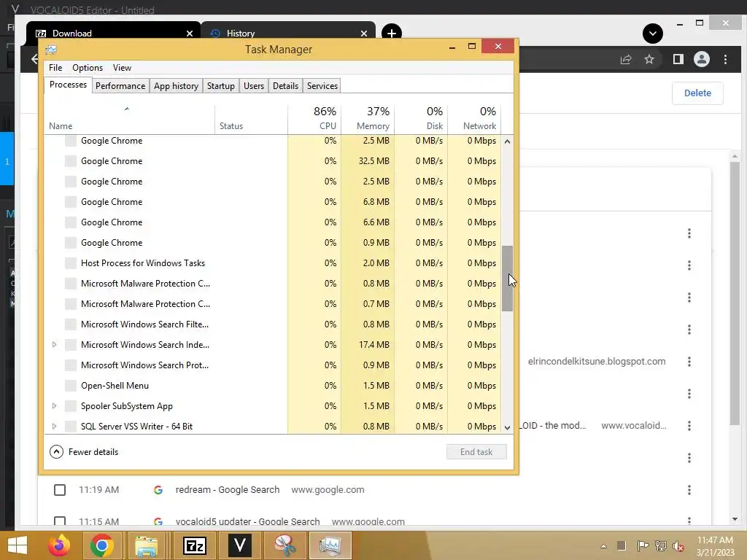Image resolution: width=747 pixels, height=560 pixels.
Task: Open the network tray icon
Action: [x=661, y=546]
